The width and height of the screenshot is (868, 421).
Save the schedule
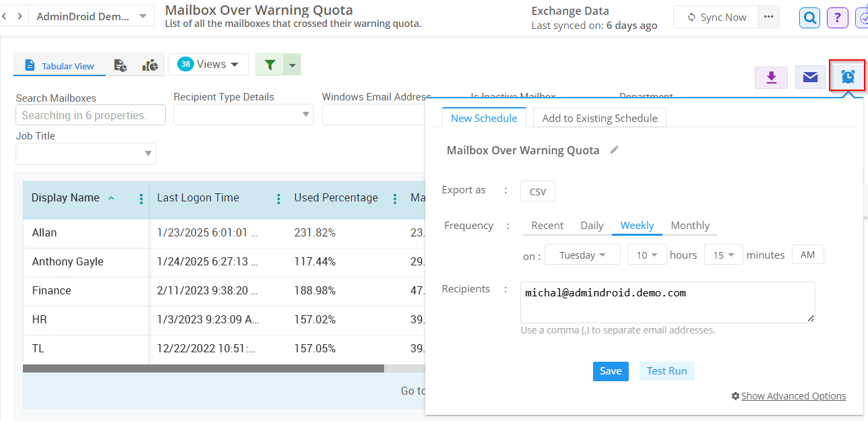pyautogui.click(x=610, y=370)
